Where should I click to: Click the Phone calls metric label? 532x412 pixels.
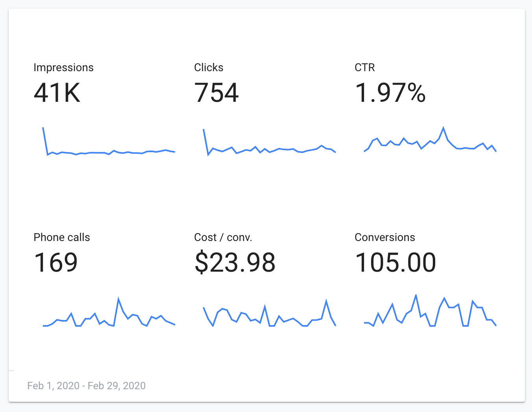point(62,237)
